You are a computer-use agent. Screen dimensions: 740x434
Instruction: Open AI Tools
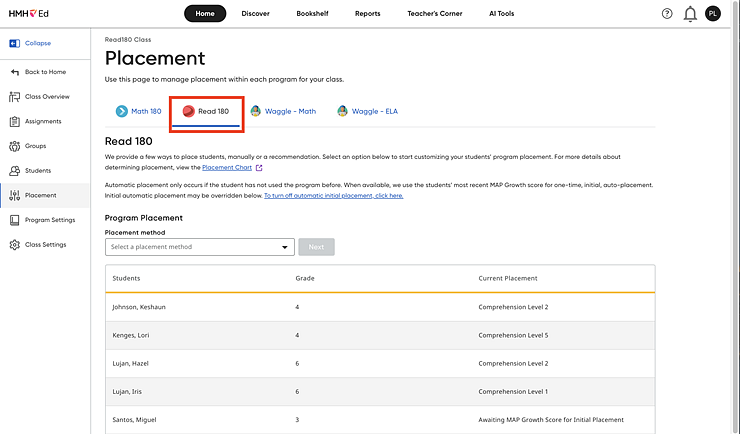tap(502, 14)
